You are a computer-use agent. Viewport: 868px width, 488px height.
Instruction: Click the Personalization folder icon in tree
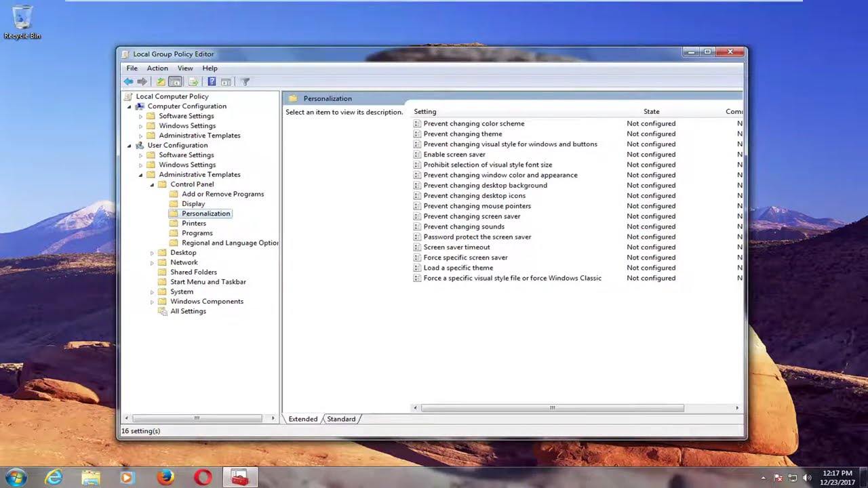click(174, 213)
